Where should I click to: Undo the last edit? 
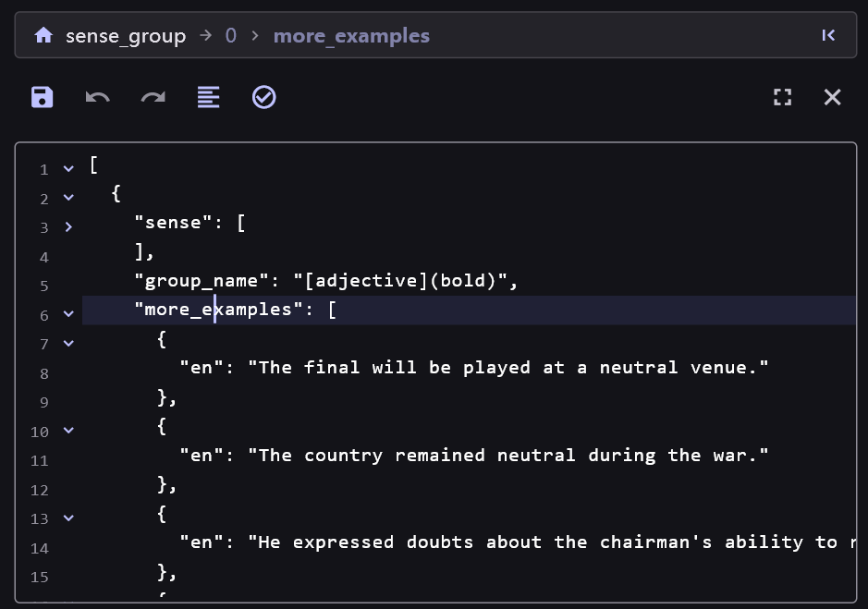[97, 97]
